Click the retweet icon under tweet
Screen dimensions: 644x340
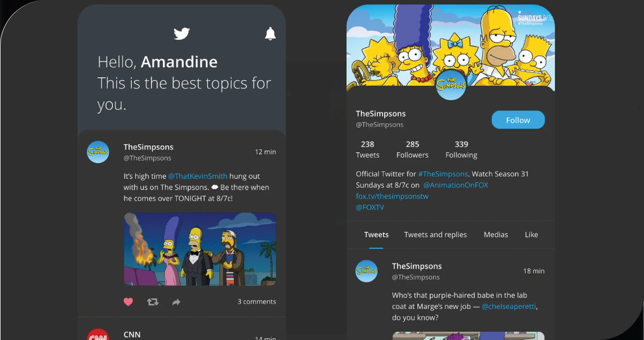pyautogui.click(x=153, y=302)
